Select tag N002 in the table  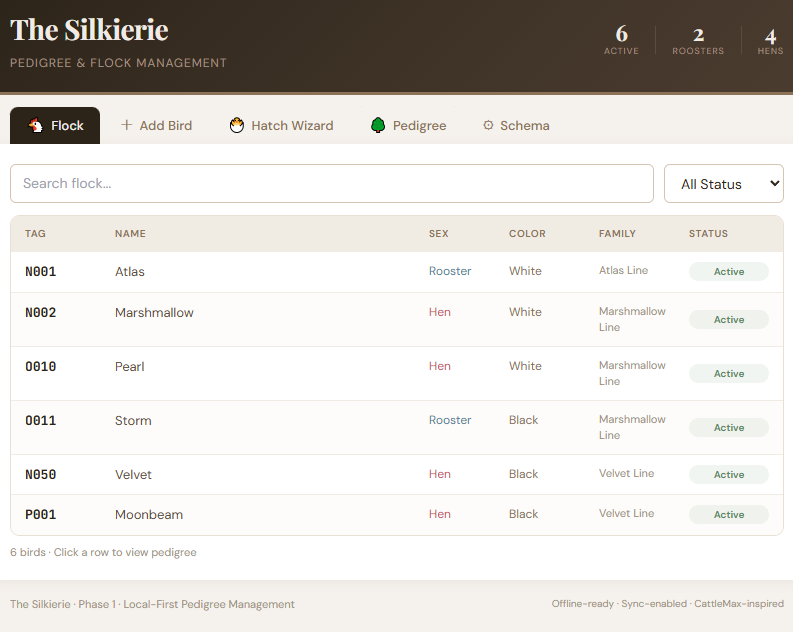click(40, 312)
